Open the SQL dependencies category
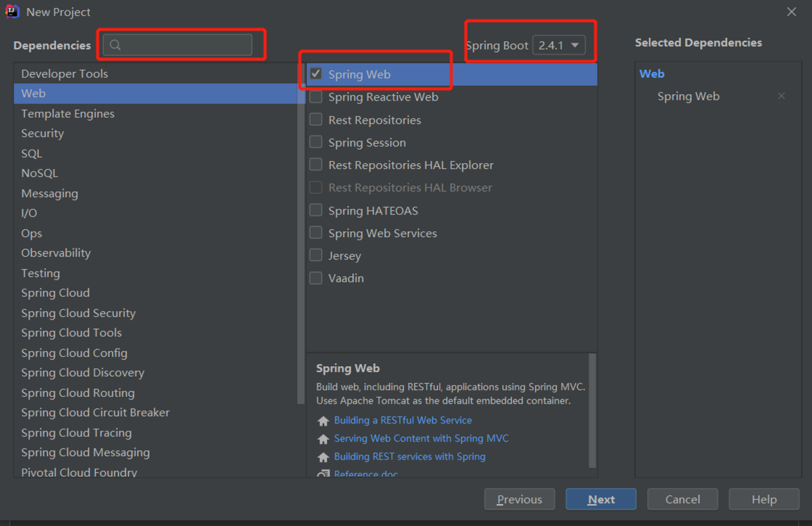 pos(31,153)
